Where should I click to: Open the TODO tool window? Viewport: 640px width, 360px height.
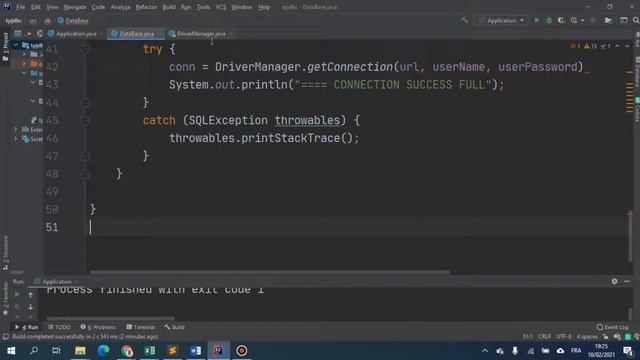click(60, 327)
